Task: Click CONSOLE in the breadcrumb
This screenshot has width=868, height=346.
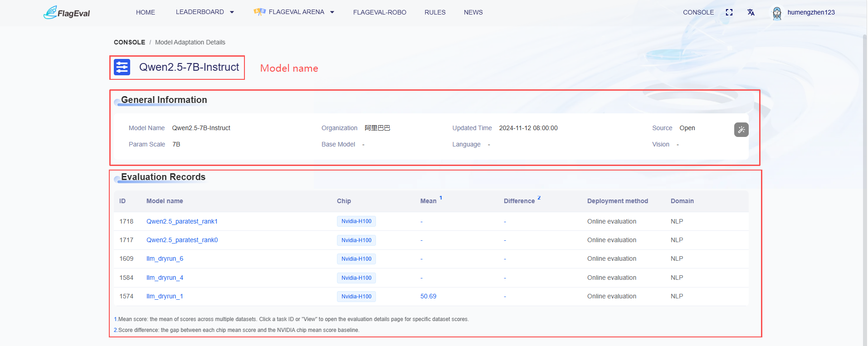Action: pos(129,42)
